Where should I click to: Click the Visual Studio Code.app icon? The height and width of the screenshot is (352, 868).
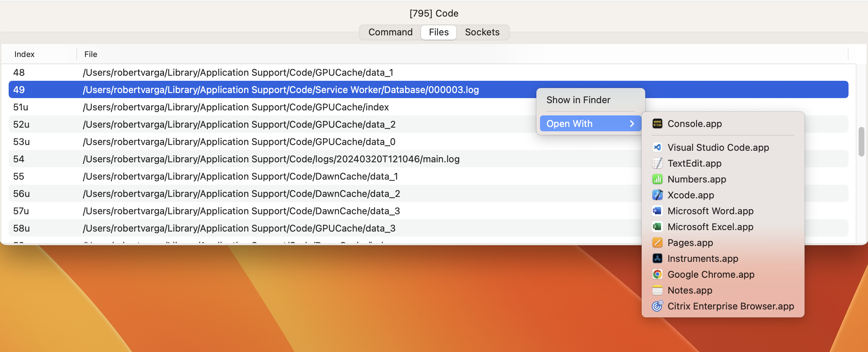pos(657,147)
